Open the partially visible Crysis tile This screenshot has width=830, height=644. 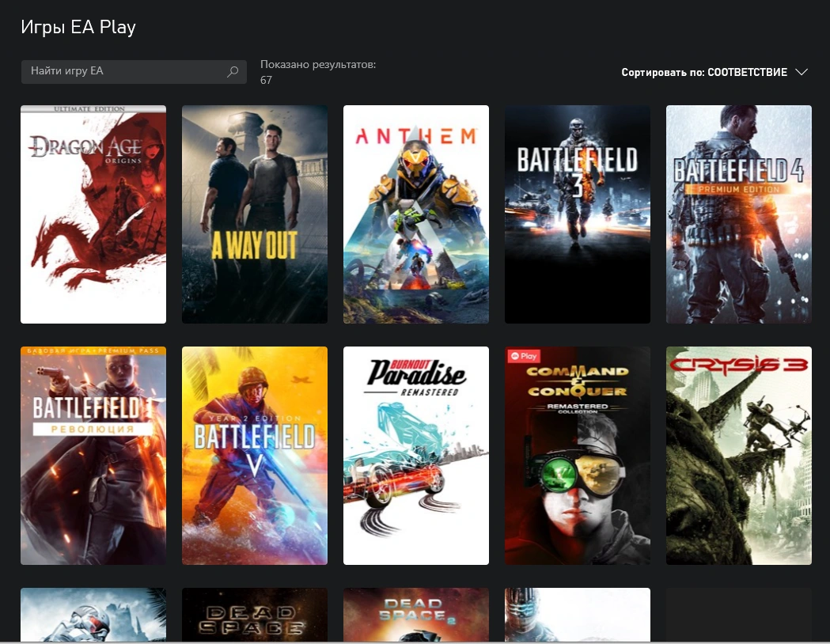[x=93, y=615]
